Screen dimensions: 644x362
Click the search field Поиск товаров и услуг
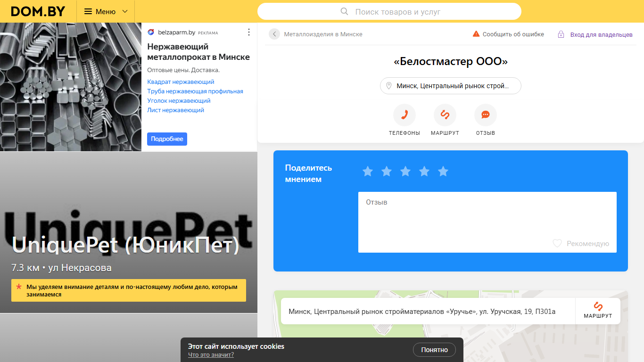point(389,11)
